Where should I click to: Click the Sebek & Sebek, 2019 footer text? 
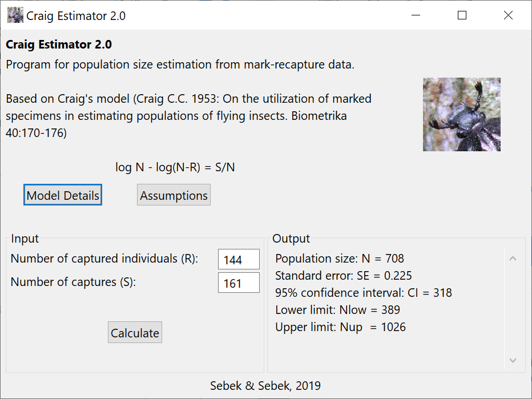[265, 386]
